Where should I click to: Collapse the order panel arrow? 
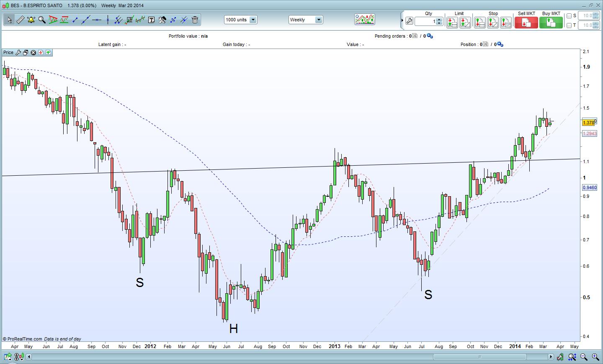pos(402,20)
